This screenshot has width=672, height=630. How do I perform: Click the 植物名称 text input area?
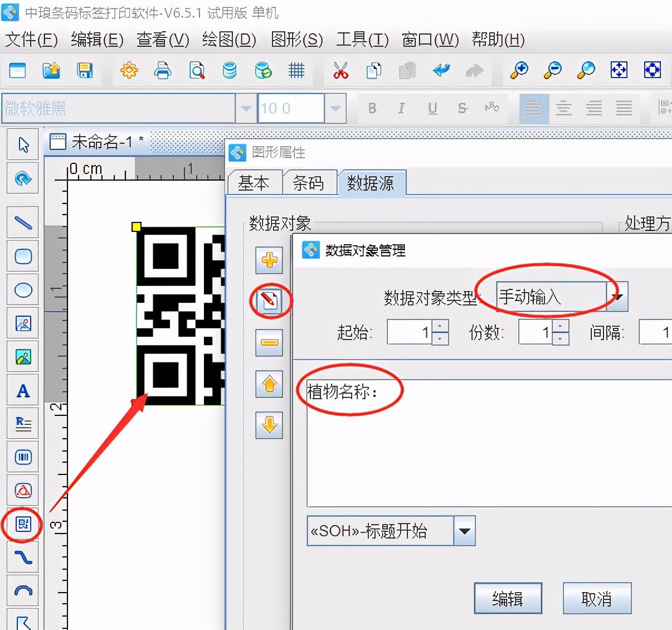click(x=489, y=443)
